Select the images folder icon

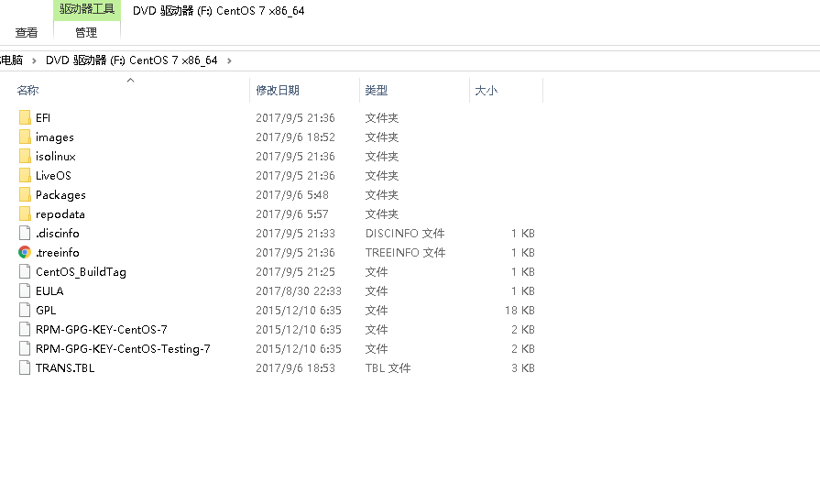(25, 137)
